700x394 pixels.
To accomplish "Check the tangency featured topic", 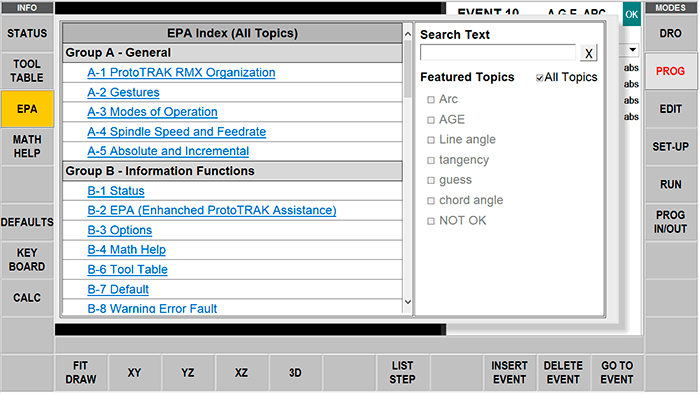I will [431, 160].
